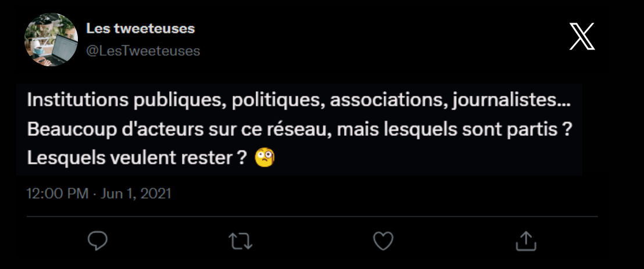
Task: Click the line beginning Beaucoup d'acteurs
Action: (x=297, y=128)
